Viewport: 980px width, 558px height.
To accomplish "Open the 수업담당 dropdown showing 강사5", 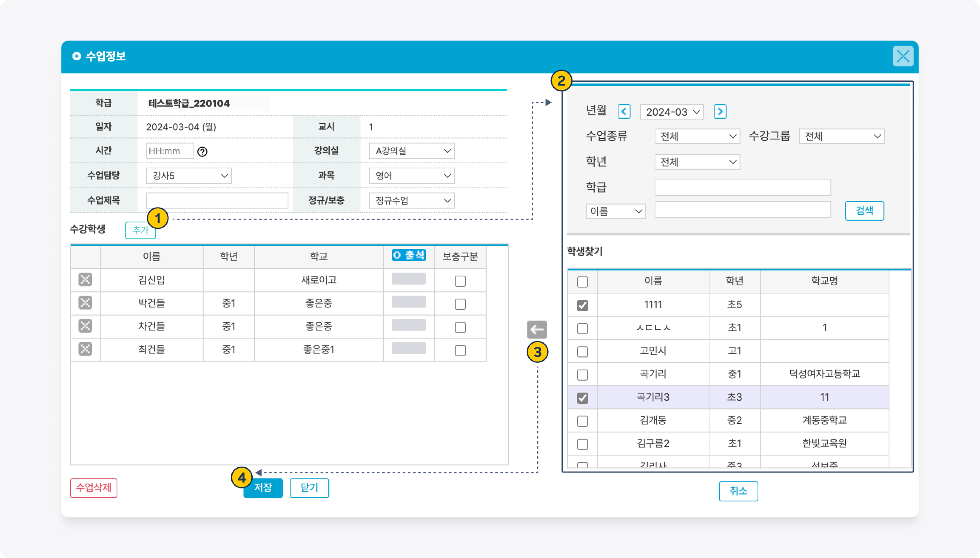I will [189, 176].
